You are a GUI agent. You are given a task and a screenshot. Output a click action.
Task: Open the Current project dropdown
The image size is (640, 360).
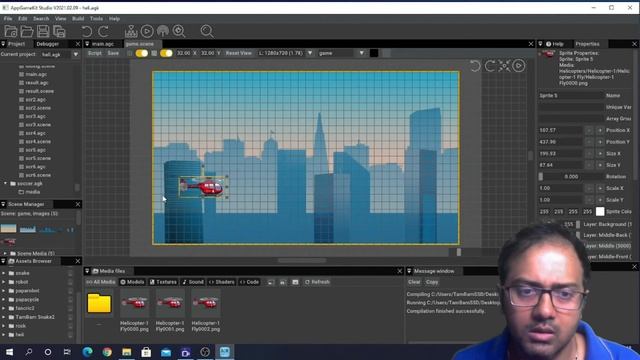click(76, 54)
